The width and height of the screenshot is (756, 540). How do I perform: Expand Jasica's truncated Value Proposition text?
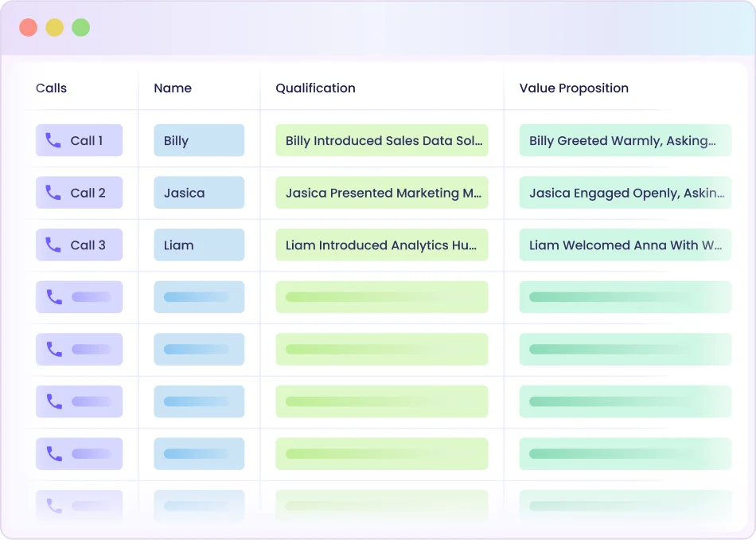(625, 192)
